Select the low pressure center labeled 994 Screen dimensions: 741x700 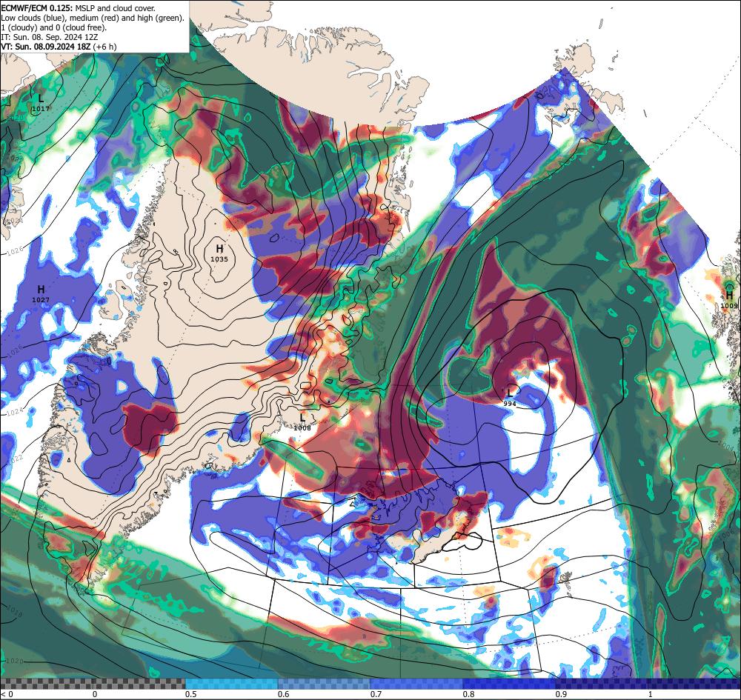510,397
